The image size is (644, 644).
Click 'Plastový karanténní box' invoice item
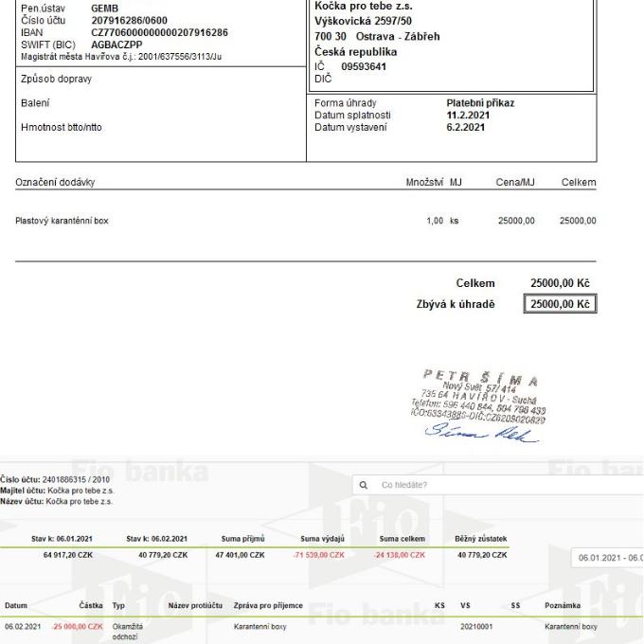point(62,221)
